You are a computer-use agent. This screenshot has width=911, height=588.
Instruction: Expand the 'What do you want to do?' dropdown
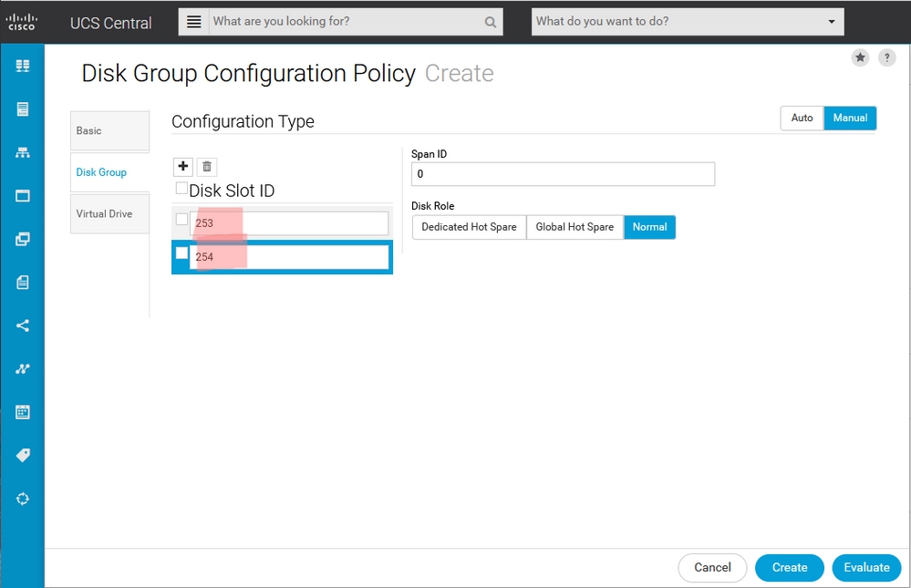tap(832, 22)
